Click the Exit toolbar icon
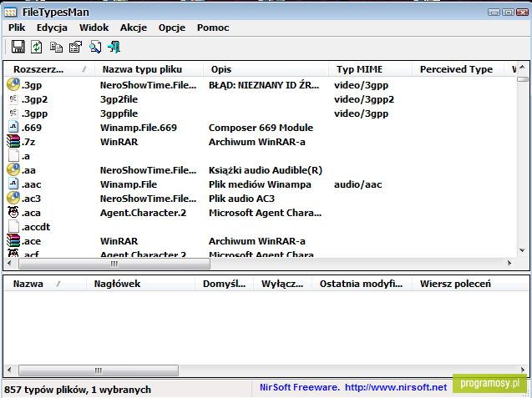This screenshot has height=398, width=532. 114,47
